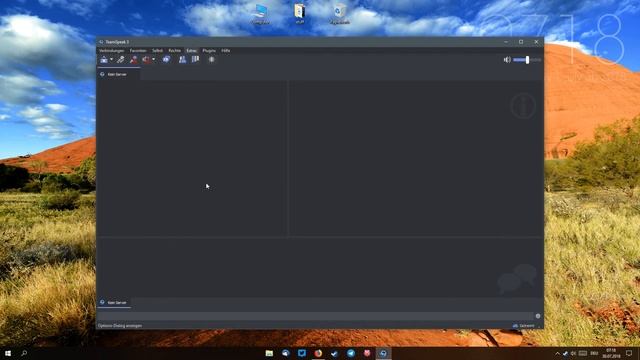
Task: Click the volume slider handle
Action: [527, 60]
